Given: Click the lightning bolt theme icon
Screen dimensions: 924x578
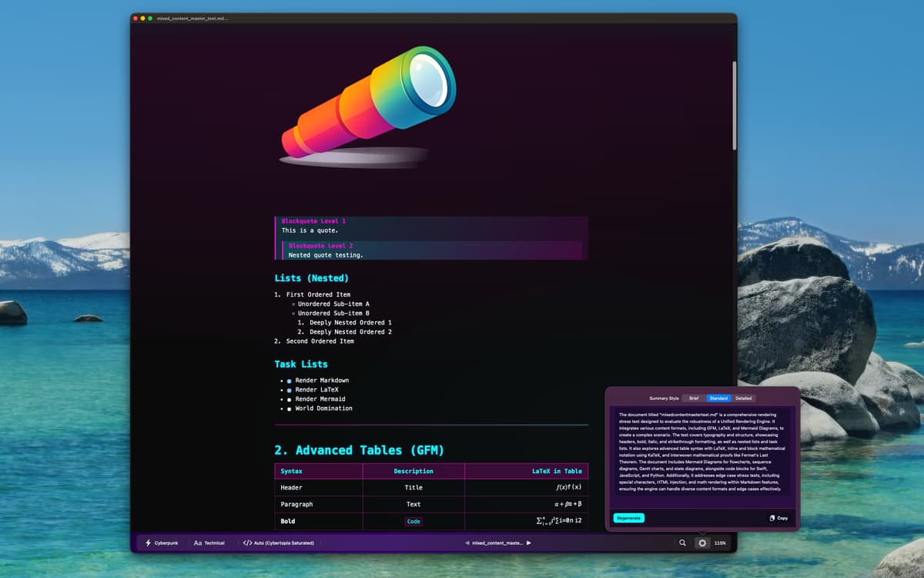Looking at the screenshot, I should (x=148, y=543).
